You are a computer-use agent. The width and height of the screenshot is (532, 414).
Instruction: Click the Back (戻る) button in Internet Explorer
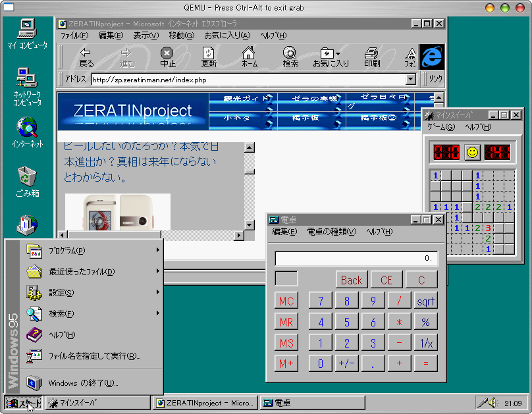click(86, 57)
